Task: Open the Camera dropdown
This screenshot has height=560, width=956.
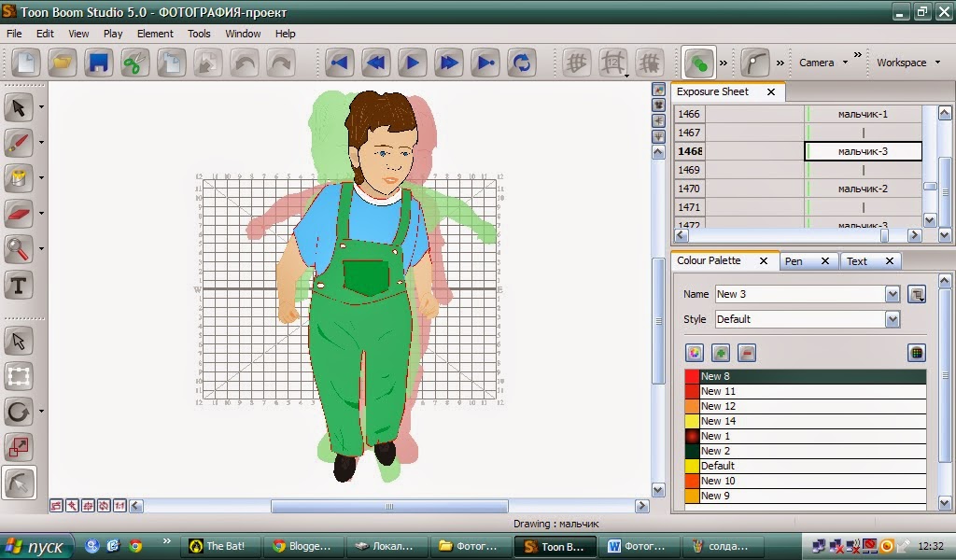Action: tap(822, 63)
